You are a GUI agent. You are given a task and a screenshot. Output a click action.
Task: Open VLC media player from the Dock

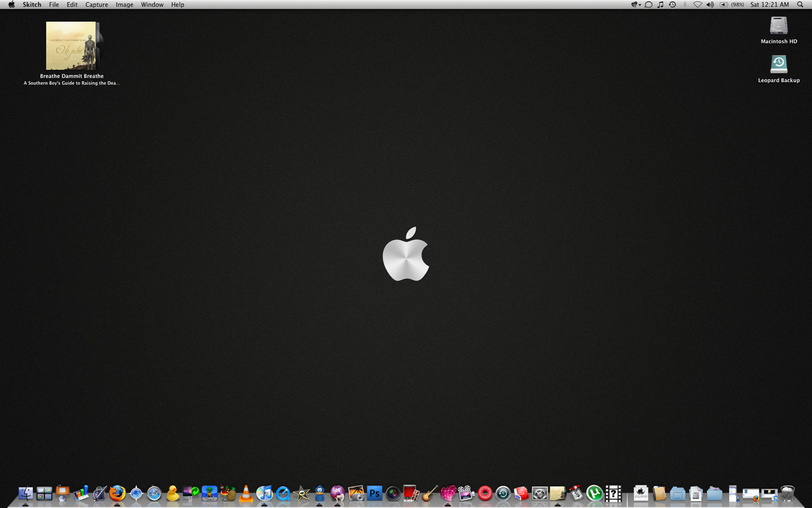[246, 493]
